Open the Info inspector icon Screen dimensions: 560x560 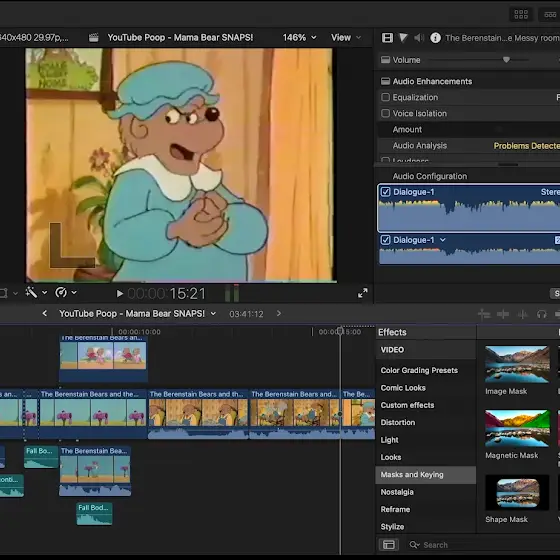tap(435, 38)
